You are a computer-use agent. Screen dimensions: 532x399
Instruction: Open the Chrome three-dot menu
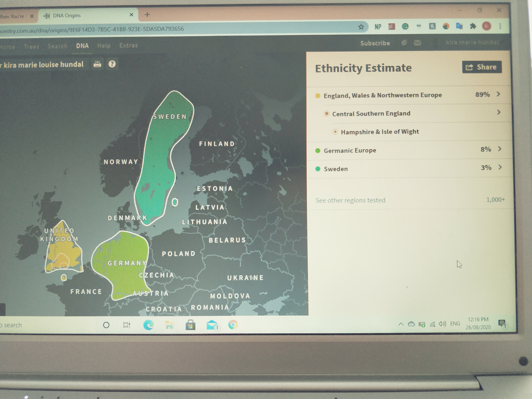pyautogui.click(x=500, y=26)
